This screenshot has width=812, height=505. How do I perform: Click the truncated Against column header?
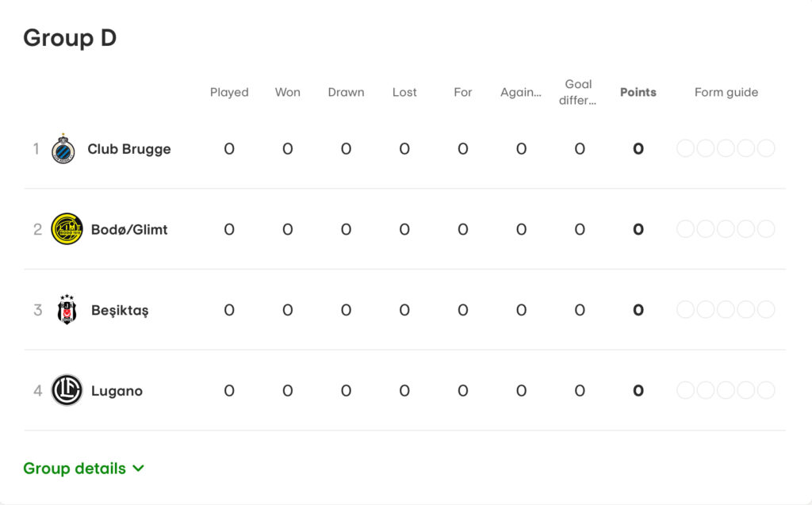pyautogui.click(x=521, y=92)
